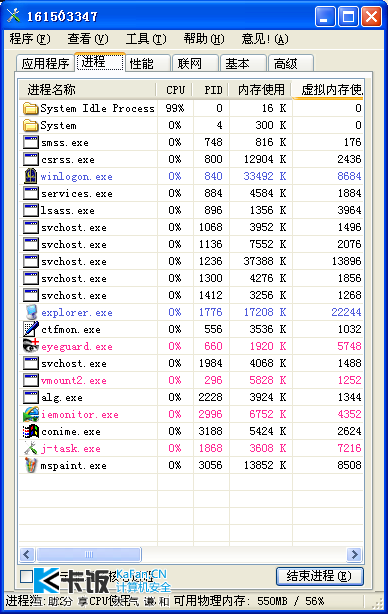The width and height of the screenshot is (388, 614).
Task: Click the explorer.exe process icon
Action: [x=31, y=312]
